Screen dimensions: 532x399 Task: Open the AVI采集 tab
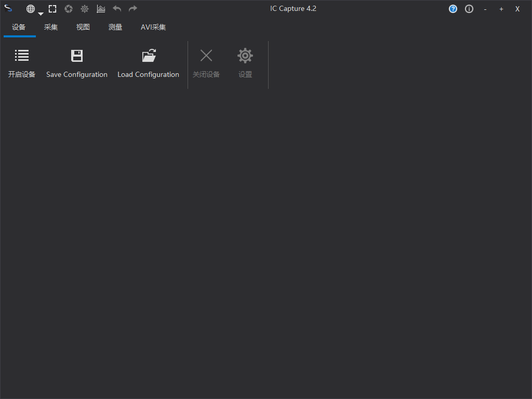(153, 27)
